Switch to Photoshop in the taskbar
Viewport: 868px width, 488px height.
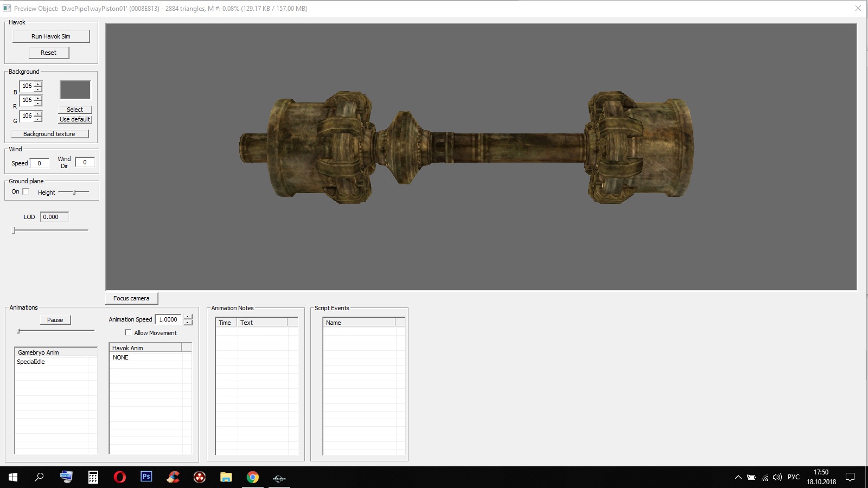click(x=146, y=477)
